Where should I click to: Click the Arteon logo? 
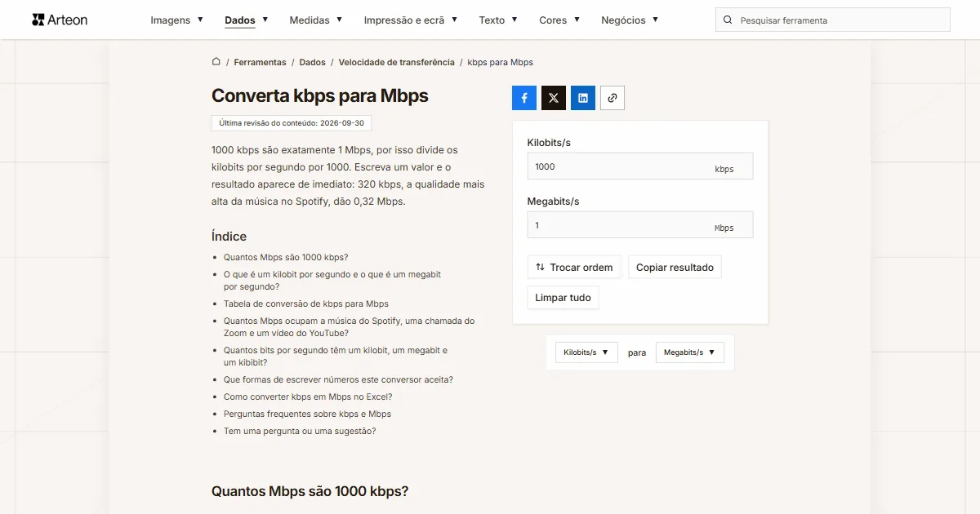(60, 20)
